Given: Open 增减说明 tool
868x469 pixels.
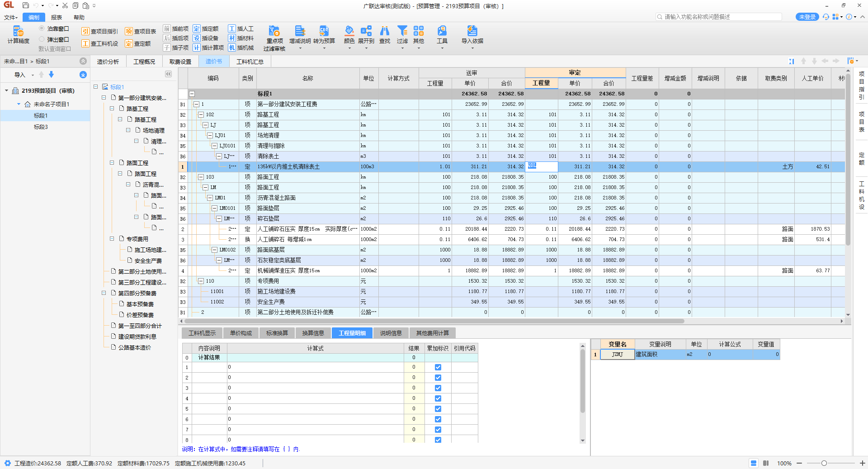Looking at the screenshot, I should (x=300, y=36).
